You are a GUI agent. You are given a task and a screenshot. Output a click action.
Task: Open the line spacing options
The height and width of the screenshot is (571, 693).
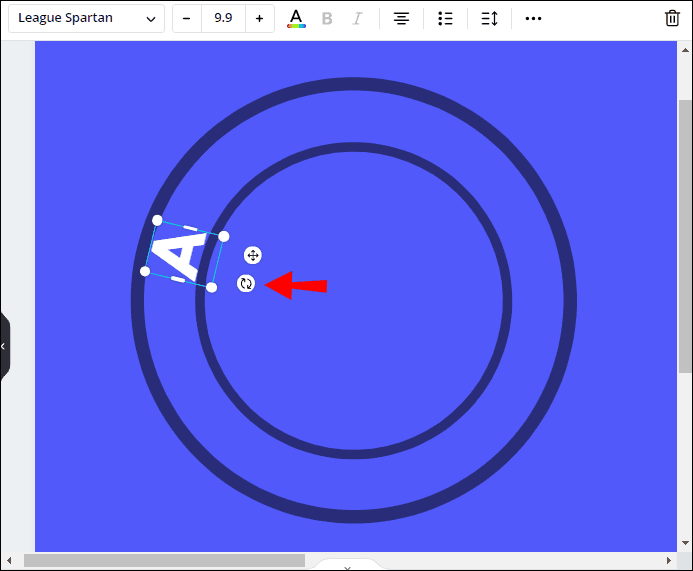tap(489, 18)
